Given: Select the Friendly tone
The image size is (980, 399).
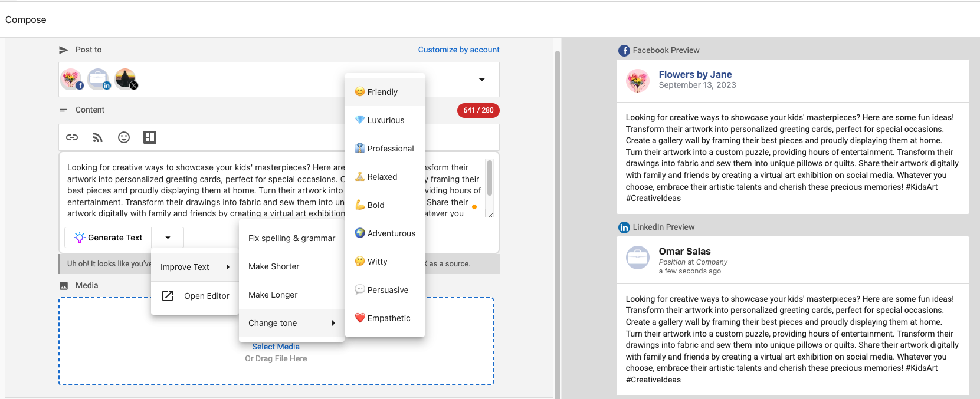Looking at the screenshot, I should click(x=385, y=92).
